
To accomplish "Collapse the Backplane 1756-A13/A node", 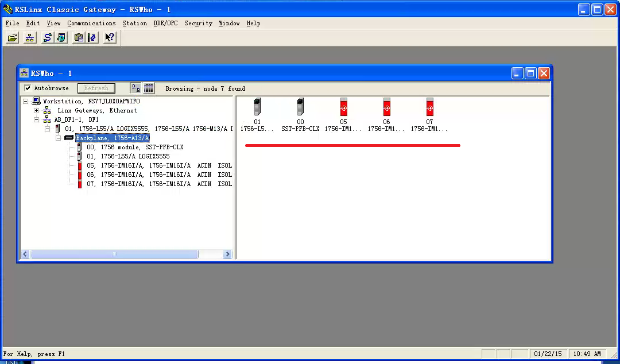I will coord(58,138).
